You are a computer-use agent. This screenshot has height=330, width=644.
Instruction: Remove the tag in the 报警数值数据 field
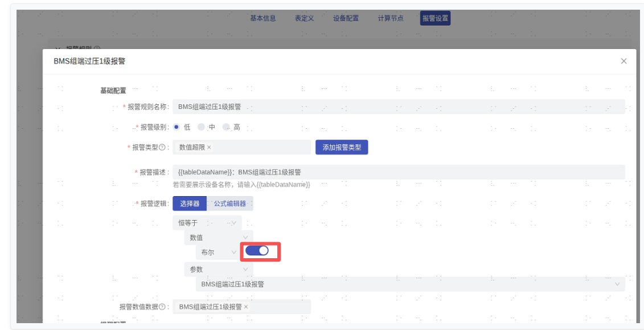(246, 307)
